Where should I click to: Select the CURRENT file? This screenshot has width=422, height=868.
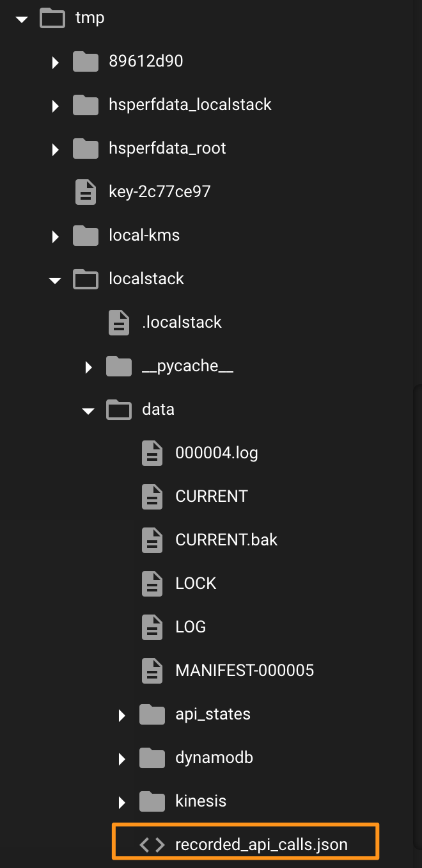(212, 496)
